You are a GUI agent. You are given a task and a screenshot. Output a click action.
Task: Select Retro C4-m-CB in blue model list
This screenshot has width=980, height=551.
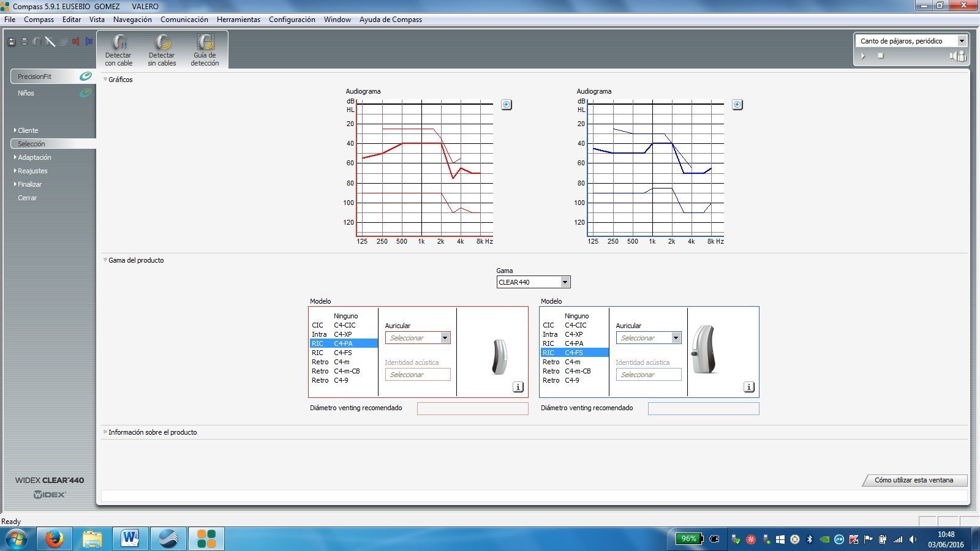575,371
